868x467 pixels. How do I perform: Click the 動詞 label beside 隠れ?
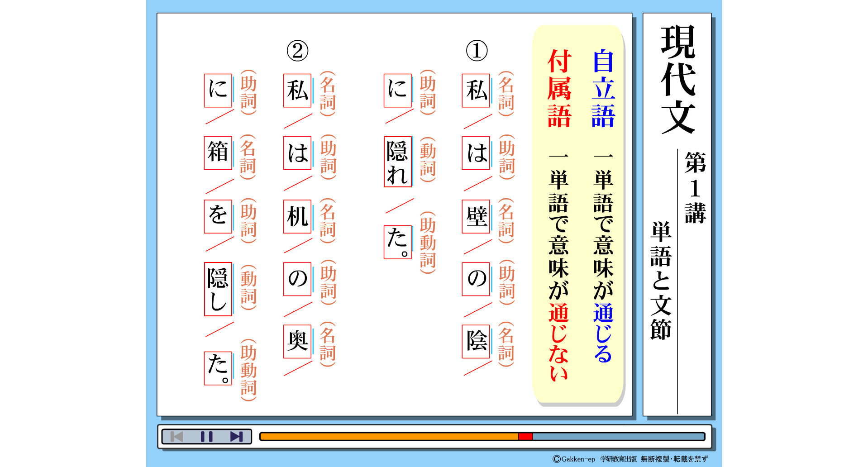click(428, 159)
